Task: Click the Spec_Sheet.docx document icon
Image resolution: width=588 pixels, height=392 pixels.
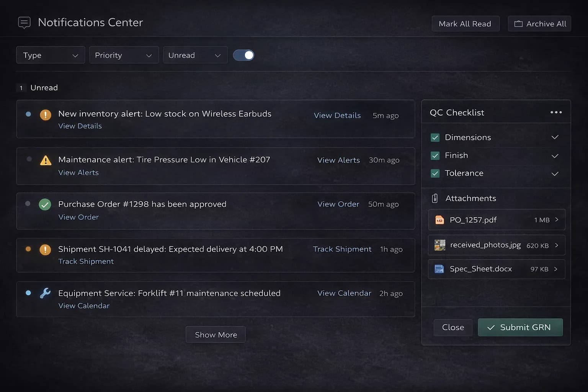Action: [439, 269]
